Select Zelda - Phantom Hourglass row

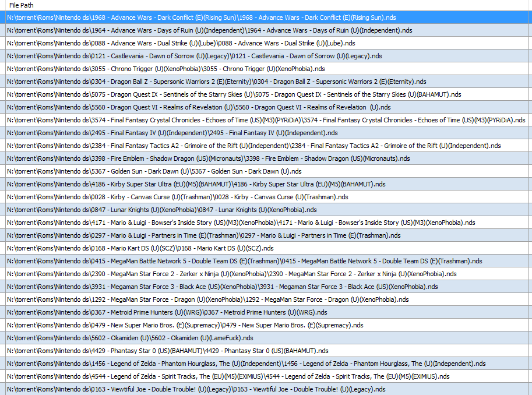(x=267, y=364)
